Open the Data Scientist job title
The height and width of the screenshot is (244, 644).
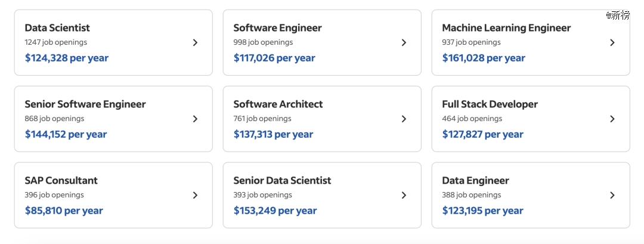(x=57, y=27)
